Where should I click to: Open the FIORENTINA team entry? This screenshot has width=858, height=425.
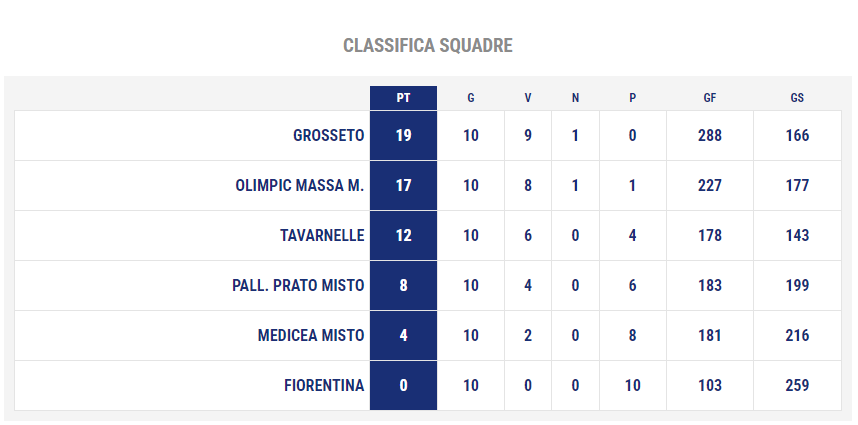pos(324,386)
